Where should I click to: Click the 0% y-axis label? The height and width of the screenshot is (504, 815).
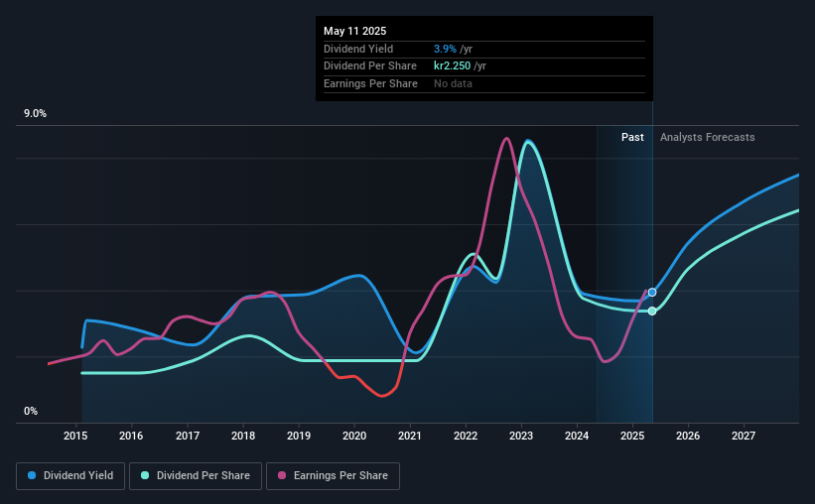click(x=31, y=411)
